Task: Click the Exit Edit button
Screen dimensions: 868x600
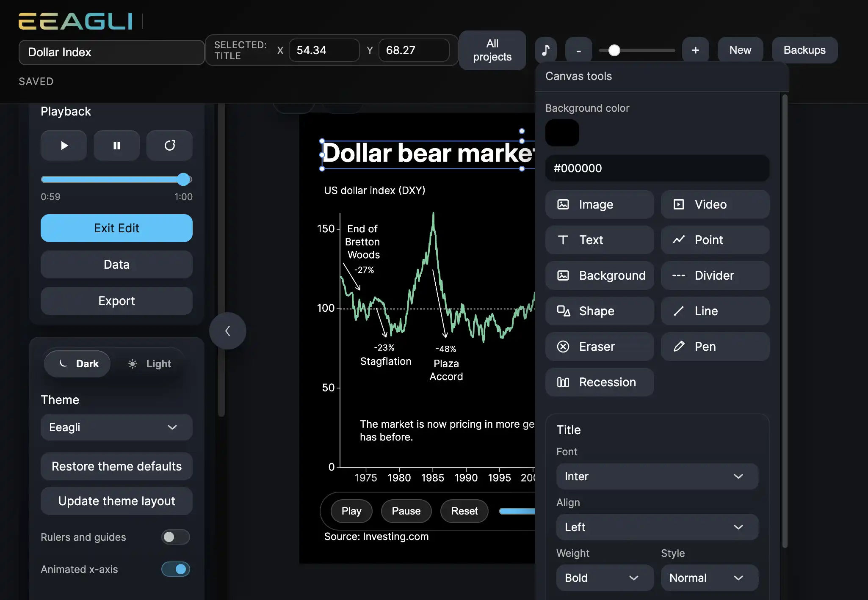Action: (x=116, y=228)
